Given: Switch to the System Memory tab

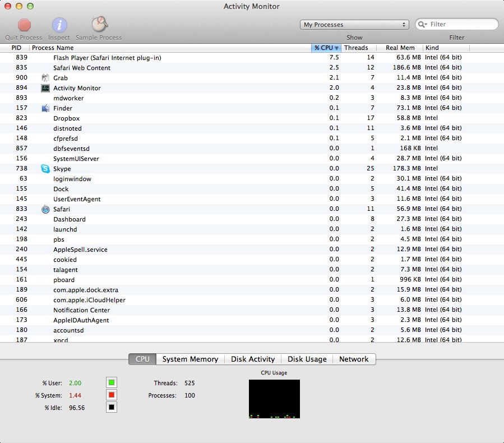Looking at the screenshot, I should pyautogui.click(x=190, y=359).
